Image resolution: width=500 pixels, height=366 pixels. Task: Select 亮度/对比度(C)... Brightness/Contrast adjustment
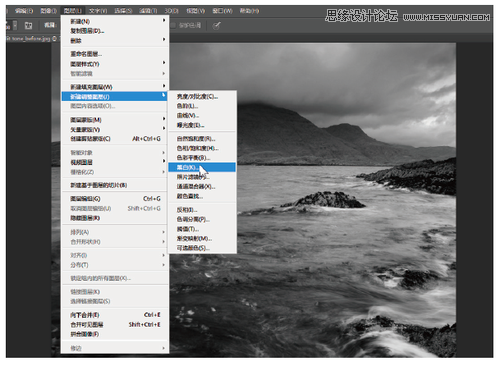pyautogui.click(x=202, y=97)
